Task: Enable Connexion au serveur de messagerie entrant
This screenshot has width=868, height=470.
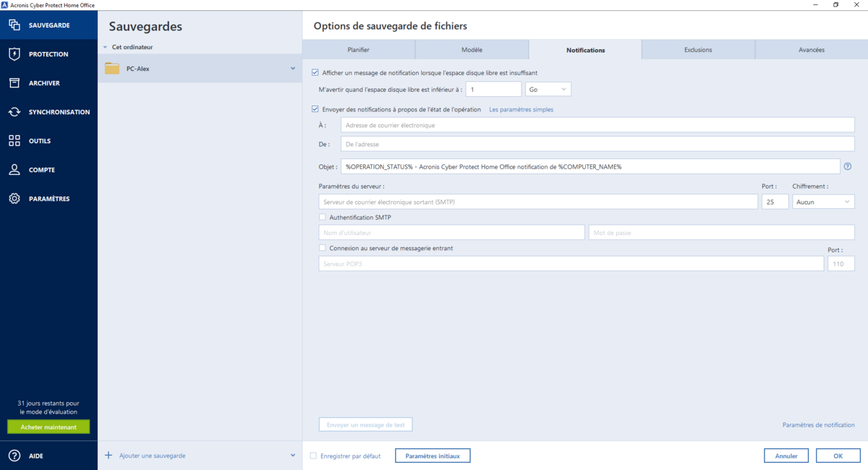Action: click(x=323, y=248)
